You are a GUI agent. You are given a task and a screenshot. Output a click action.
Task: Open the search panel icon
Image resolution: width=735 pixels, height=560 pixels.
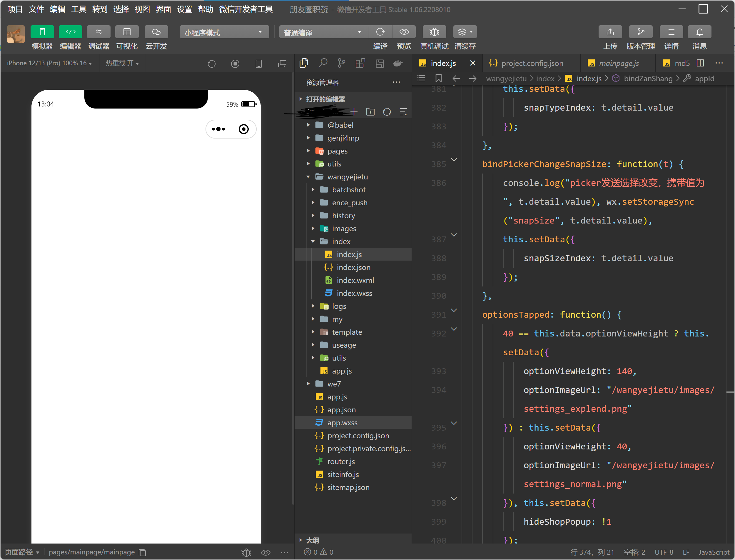point(323,63)
